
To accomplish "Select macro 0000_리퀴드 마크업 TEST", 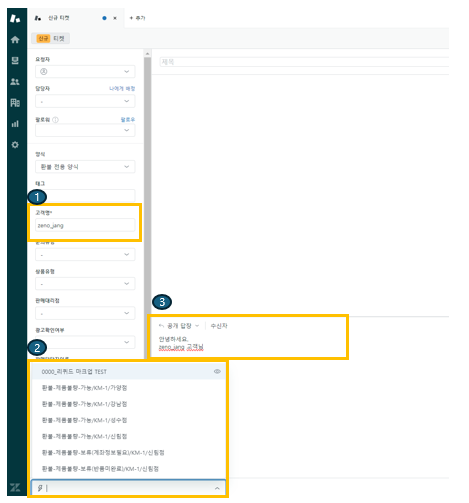I will pyautogui.click(x=128, y=371).
